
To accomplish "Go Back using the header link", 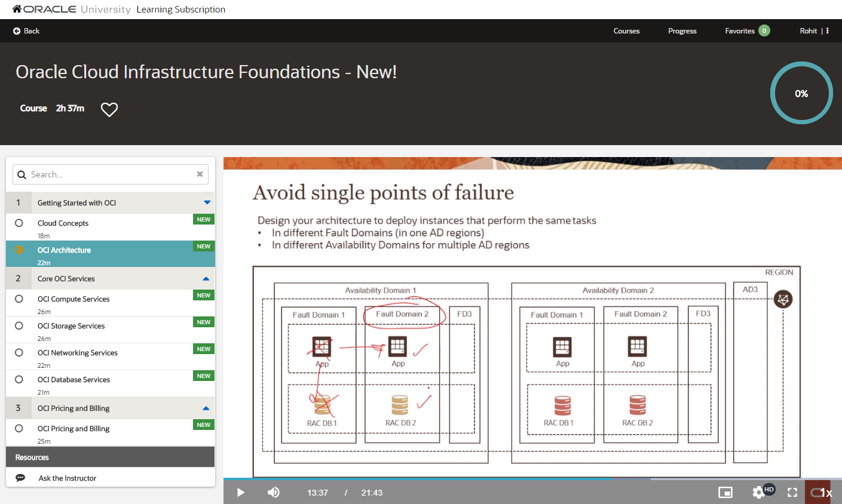I will pos(26,30).
